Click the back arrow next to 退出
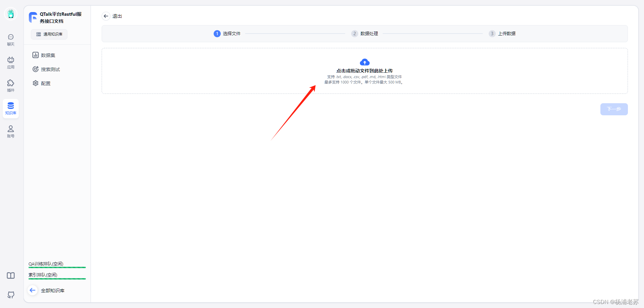Screen dimensions: 644x308 pyautogui.click(x=106, y=16)
